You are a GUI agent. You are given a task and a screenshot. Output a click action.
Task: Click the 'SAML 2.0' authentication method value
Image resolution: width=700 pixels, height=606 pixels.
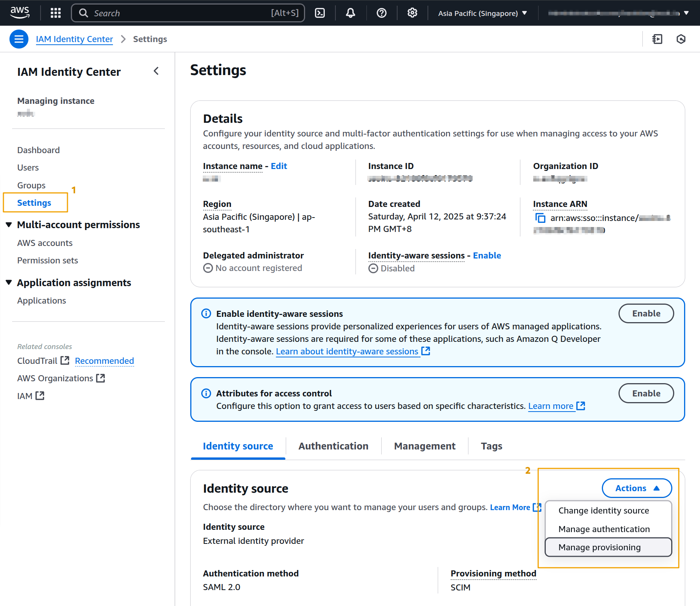222,587
